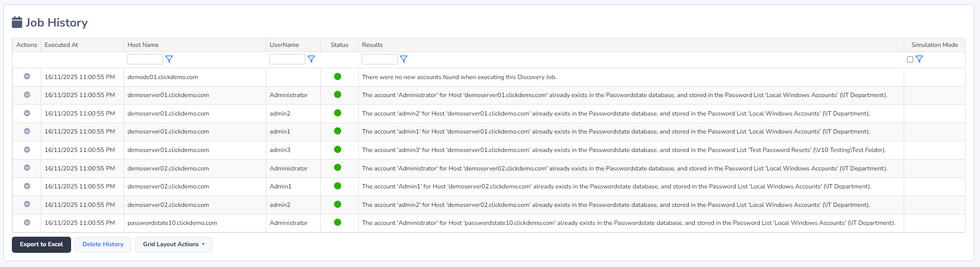The height and width of the screenshot is (267, 980).
Task: Open Actions menu for demodc01.clickdemo.com row
Action: [27, 77]
